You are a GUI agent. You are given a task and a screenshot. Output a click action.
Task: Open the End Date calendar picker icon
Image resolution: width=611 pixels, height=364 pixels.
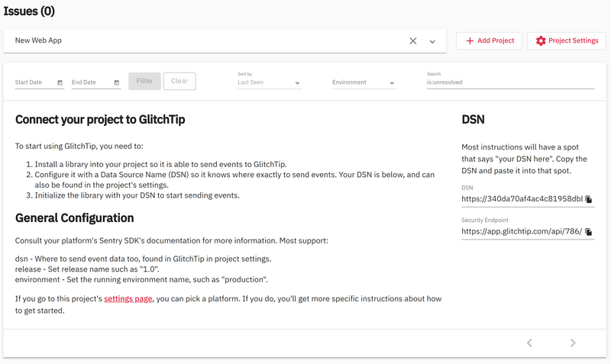(117, 82)
